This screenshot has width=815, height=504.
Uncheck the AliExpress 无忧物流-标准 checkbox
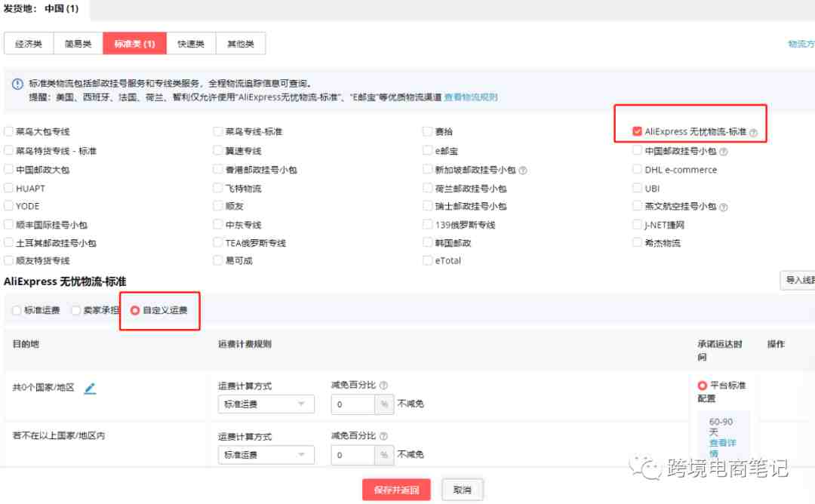click(x=637, y=131)
